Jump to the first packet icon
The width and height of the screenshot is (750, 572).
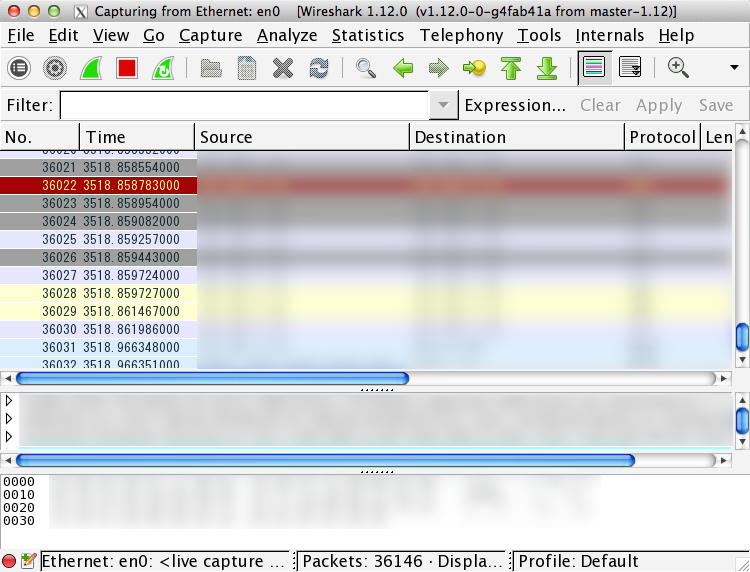pyautogui.click(x=511, y=68)
